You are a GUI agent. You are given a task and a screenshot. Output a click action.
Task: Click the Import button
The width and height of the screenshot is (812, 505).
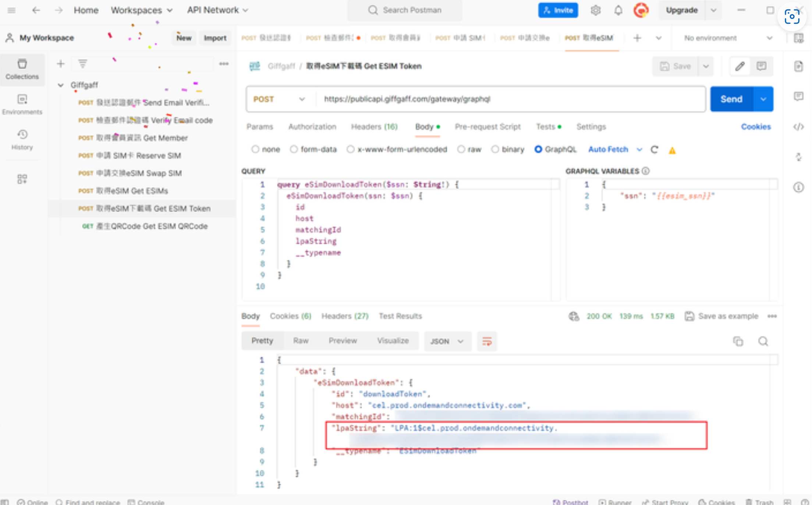215,38
